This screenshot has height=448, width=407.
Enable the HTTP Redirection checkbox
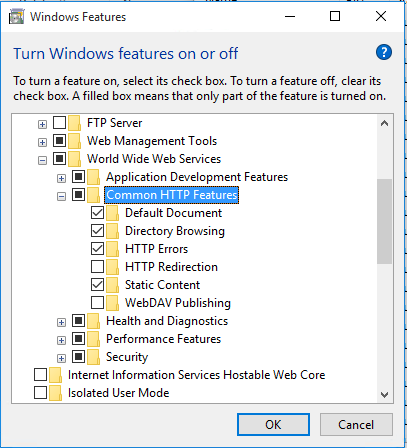click(97, 267)
